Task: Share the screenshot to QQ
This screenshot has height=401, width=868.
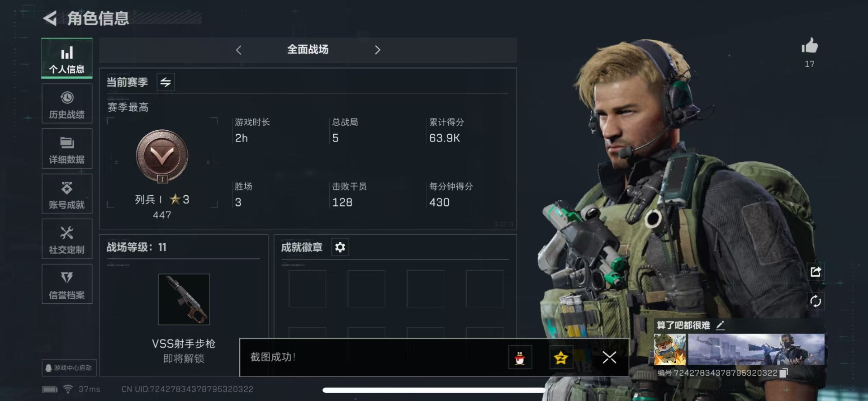Action: (x=520, y=358)
